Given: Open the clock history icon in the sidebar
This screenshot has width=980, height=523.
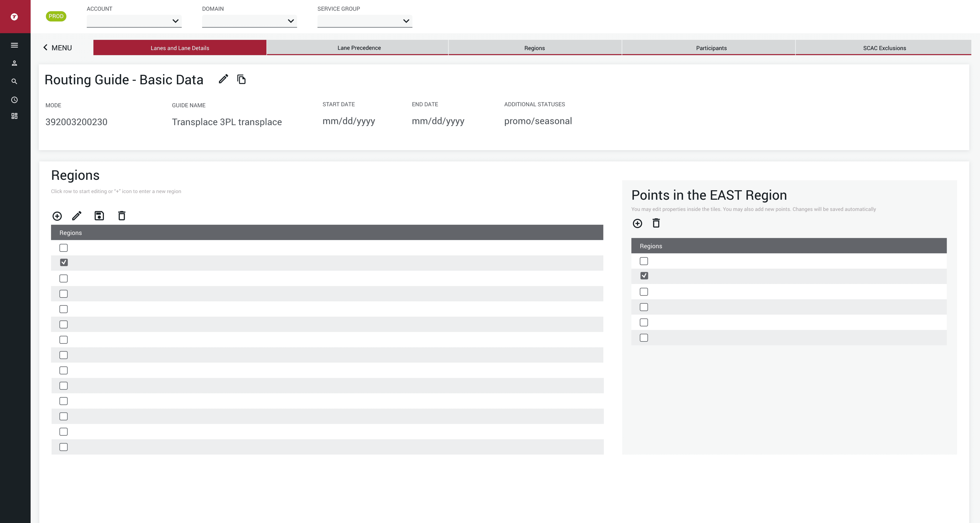Looking at the screenshot, I should (14, 100).
